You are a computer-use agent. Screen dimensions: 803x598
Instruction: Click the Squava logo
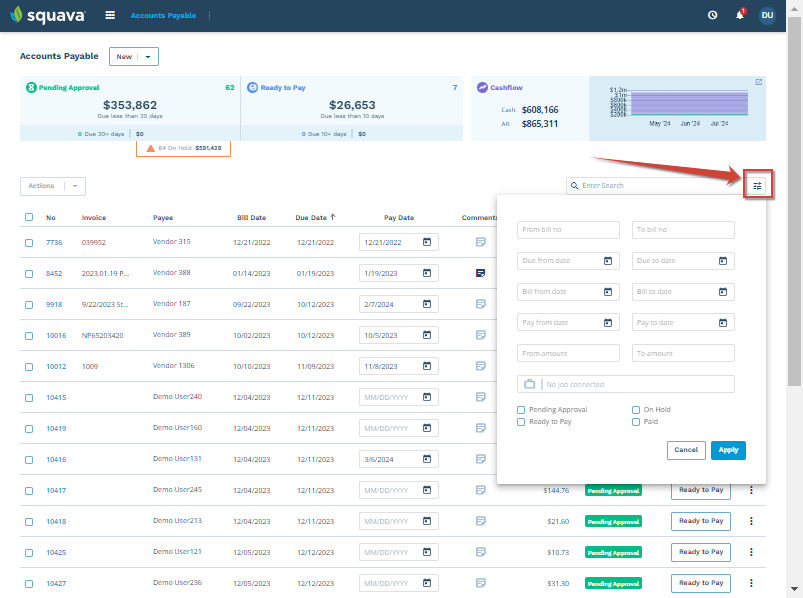point(48,15)
